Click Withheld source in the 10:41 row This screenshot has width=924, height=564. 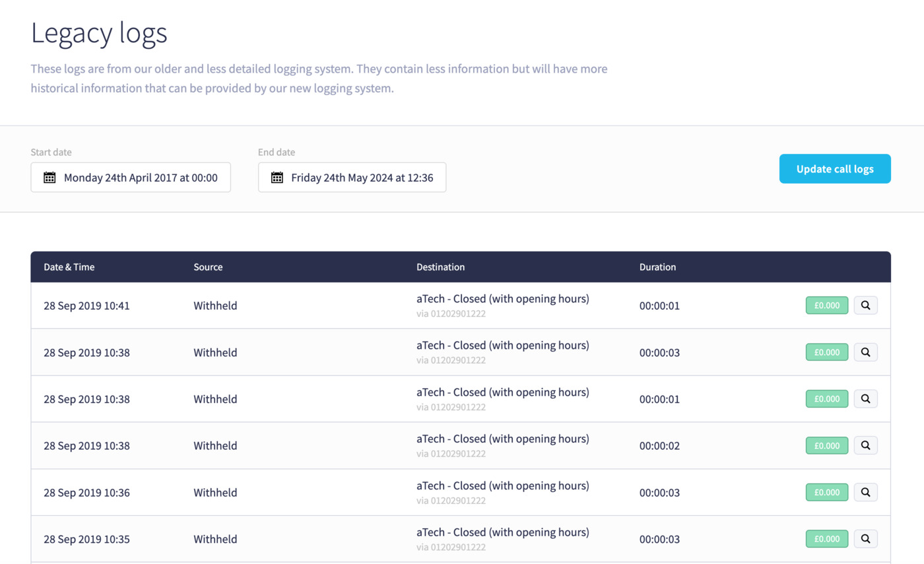[215, 306]
